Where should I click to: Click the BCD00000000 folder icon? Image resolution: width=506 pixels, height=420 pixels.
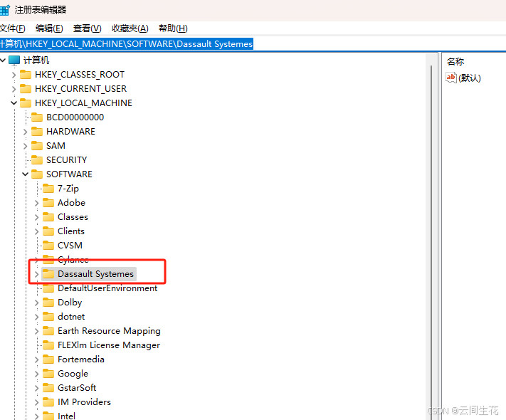pos(37,117)
